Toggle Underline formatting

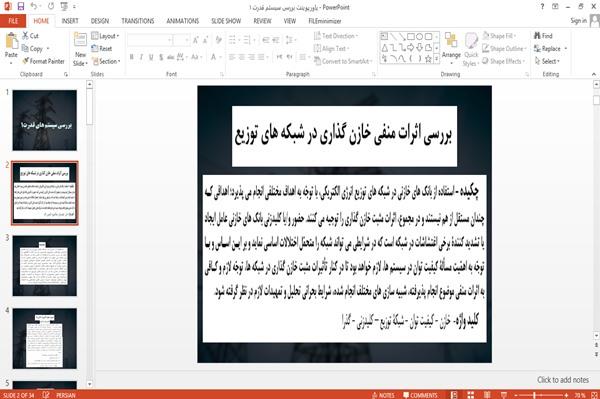151,57
